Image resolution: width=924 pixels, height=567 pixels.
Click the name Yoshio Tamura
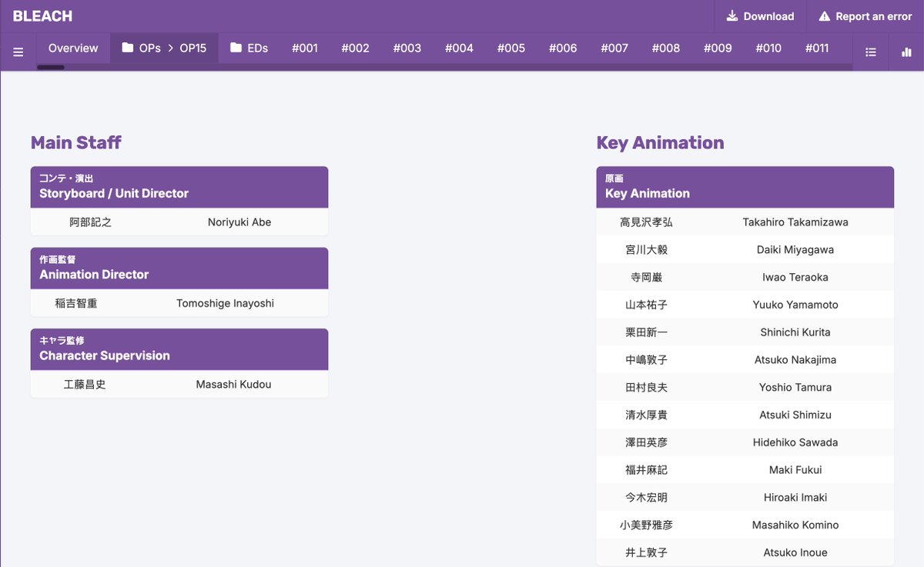tap(795, 388)
